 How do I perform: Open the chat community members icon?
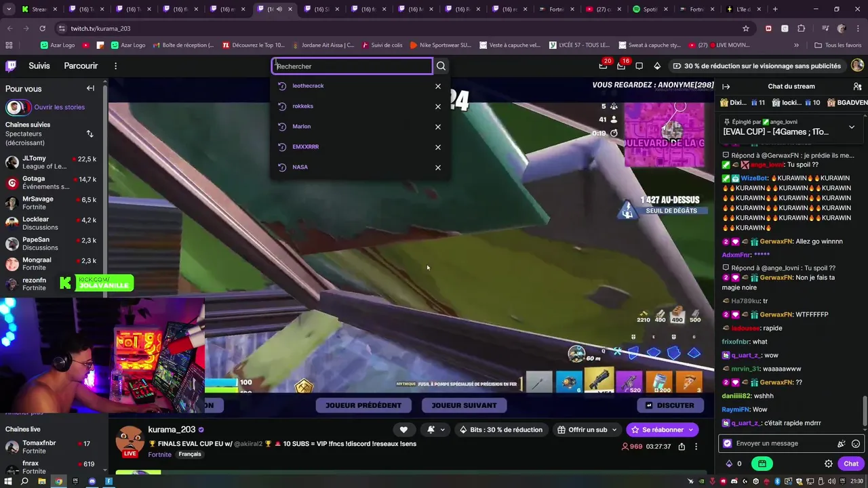click(x=857, y=86)
